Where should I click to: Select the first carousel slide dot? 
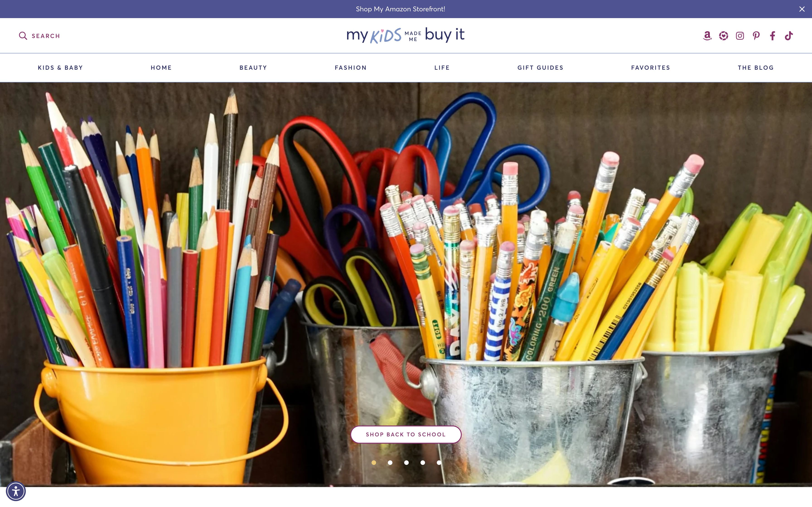click(x=374, y=463)
